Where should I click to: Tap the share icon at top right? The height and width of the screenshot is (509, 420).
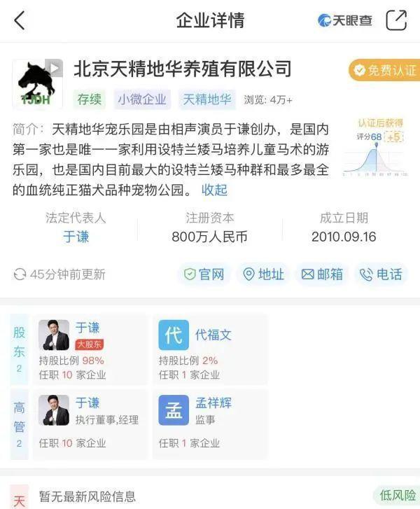pyautogui.click(x=396, y=20)
